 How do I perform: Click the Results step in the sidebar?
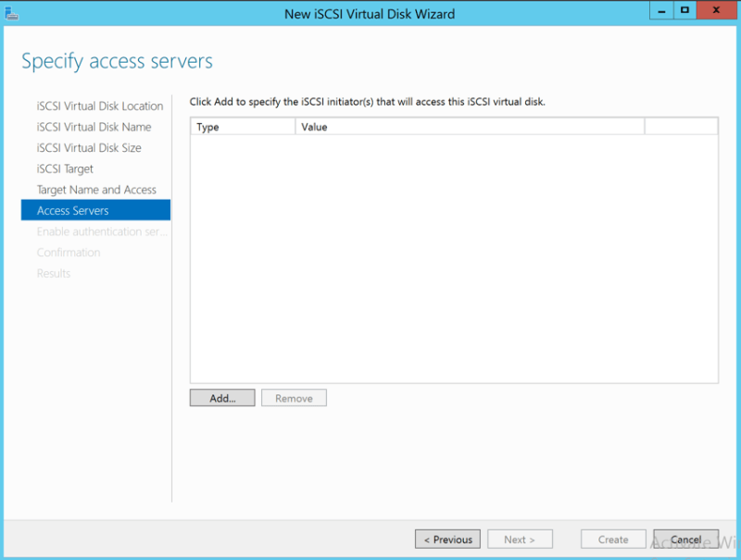click(x=54, y=273)
